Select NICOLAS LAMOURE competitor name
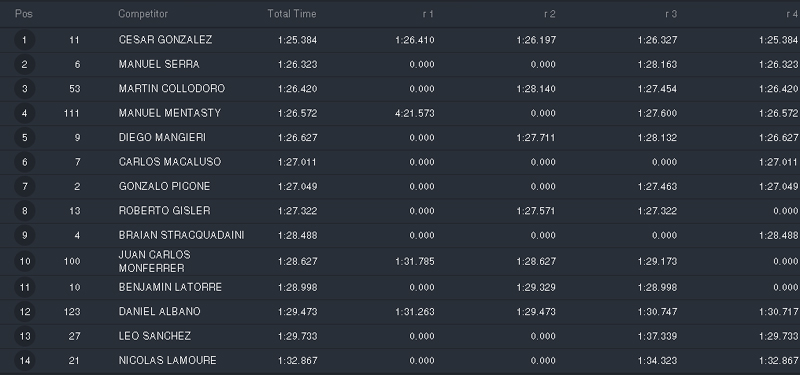This screenshot has width=800, height=375. click(167, 361)
